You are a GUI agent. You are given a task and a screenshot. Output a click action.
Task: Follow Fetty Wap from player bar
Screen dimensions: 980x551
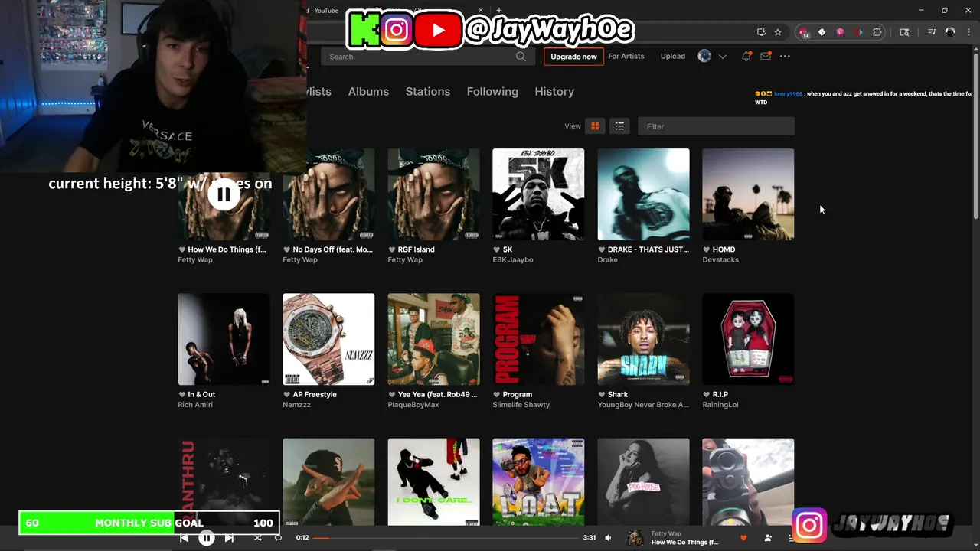click(x=768, y=538)
